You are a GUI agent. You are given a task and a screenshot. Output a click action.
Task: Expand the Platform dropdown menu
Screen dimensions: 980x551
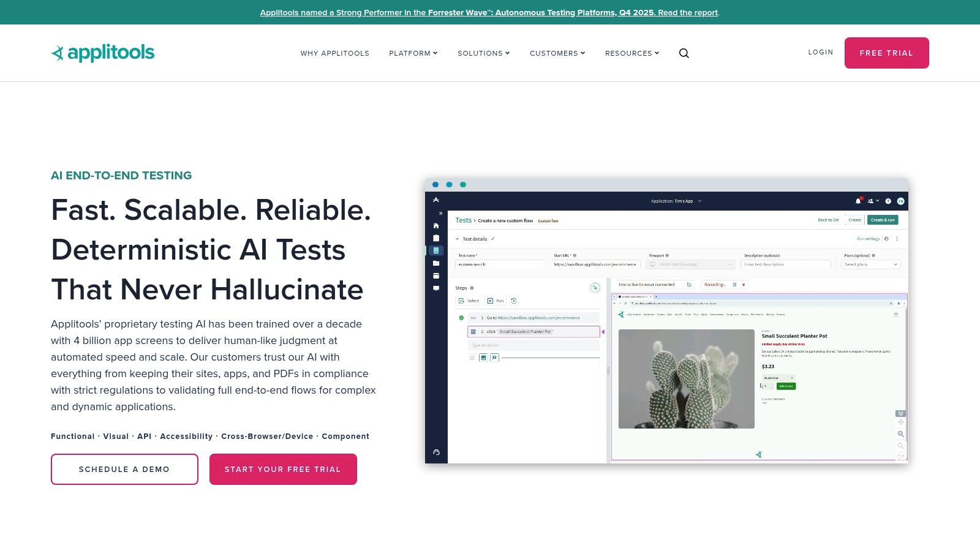click(413, 53)
